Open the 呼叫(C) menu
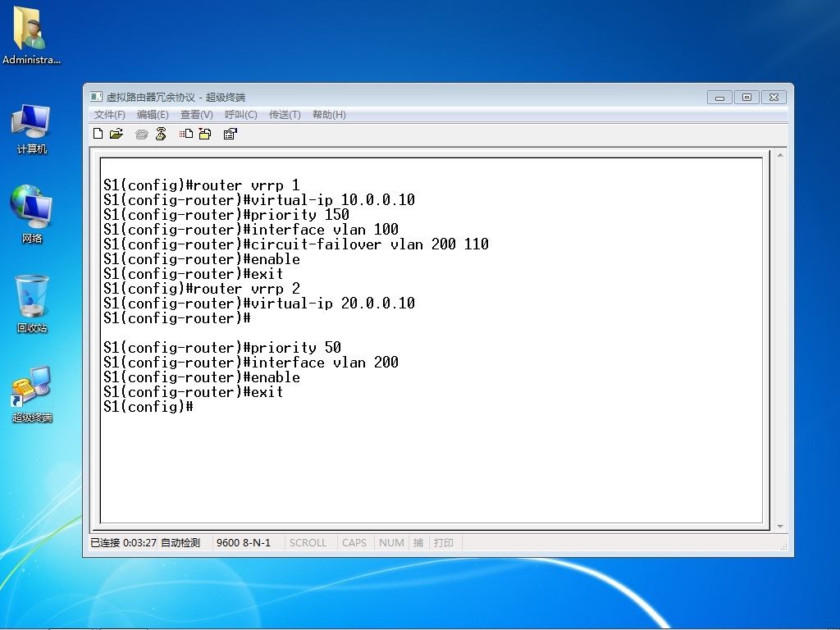Viewport: 840px width, 630px height. click(x=241, y=115)
